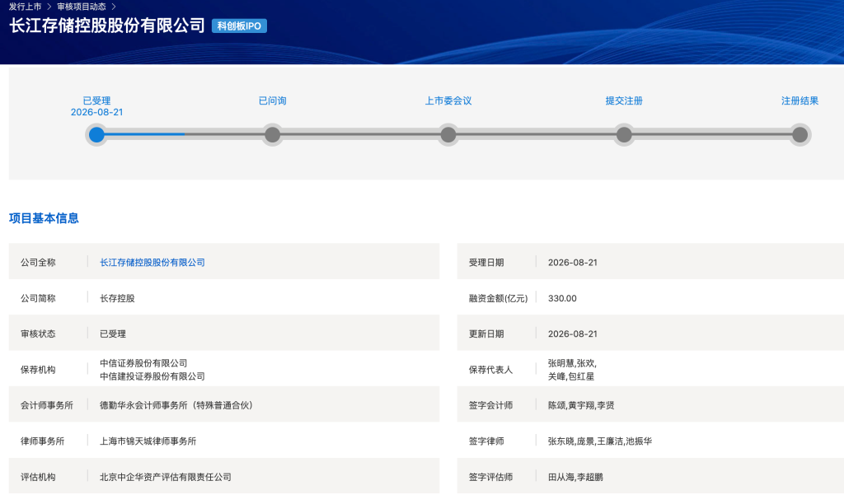The image size is (844, 504).
Task: Click 德勤华永会计师事务所 accounting firm value
Action: click(176, 405)
